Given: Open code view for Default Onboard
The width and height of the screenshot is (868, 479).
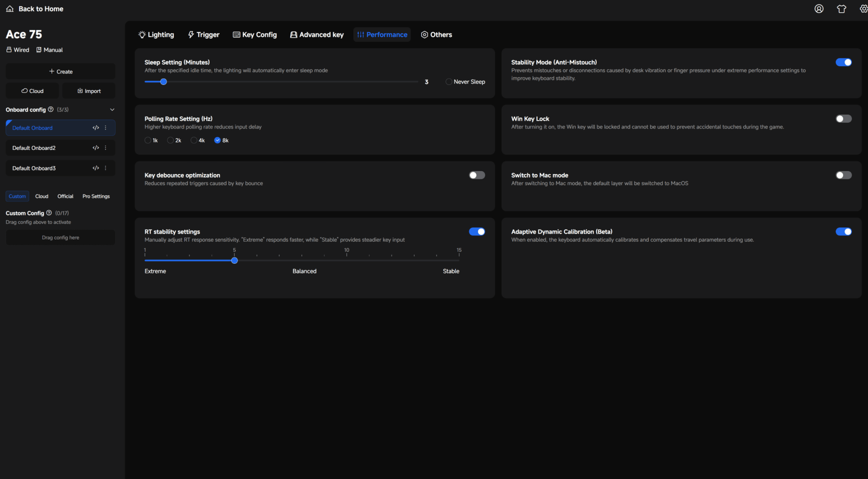Looking at the screenshot, I should point(95,128).
